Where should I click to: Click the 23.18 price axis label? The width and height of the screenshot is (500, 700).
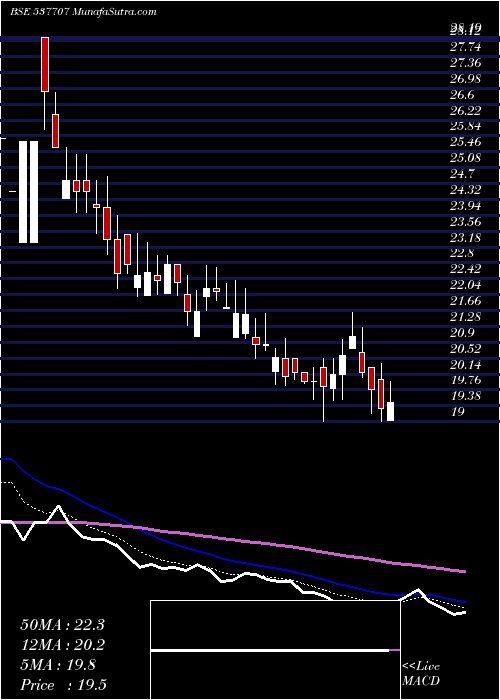click(466, 238)
